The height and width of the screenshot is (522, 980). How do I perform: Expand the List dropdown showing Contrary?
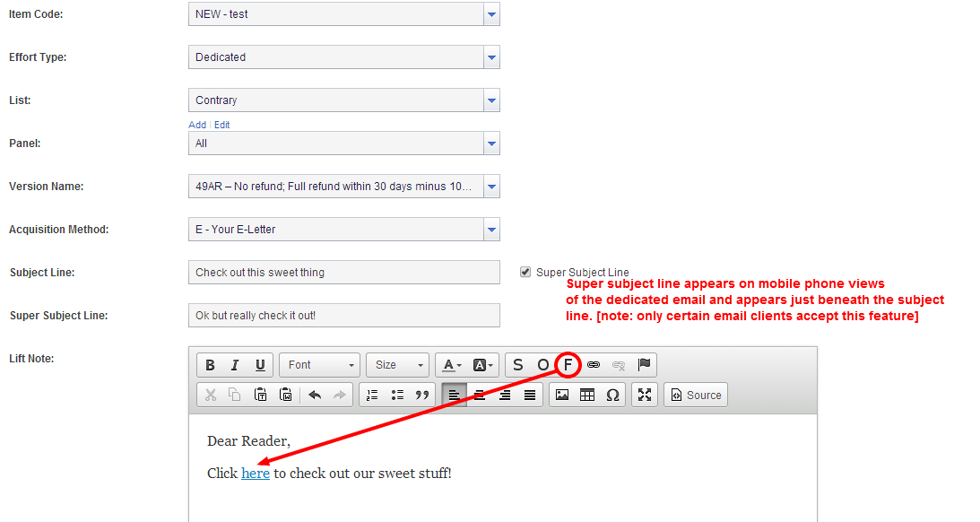[492, 100]
